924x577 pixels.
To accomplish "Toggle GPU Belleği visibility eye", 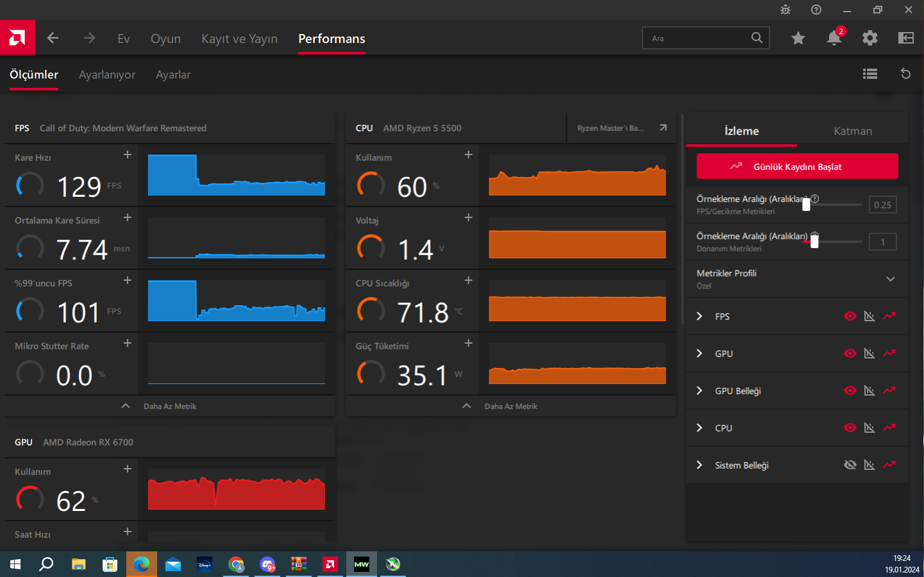I will (x=850, y=390).
